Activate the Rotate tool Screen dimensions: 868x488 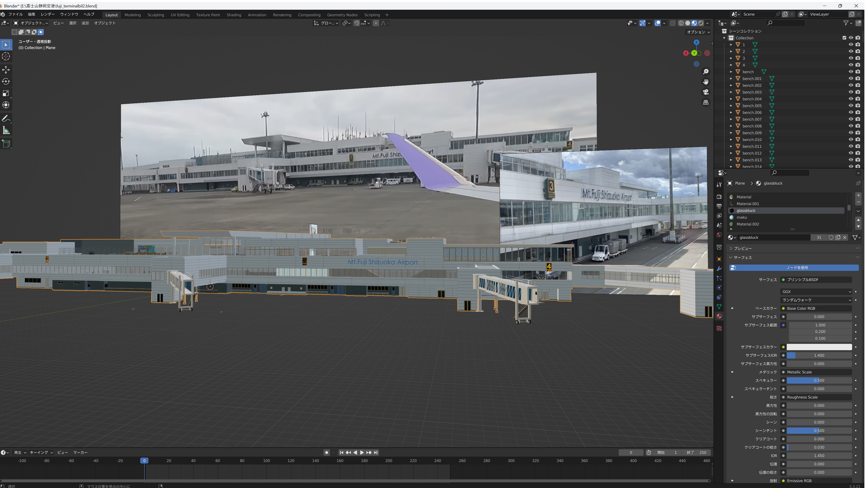pyautogui.click(x=6, y=82)
